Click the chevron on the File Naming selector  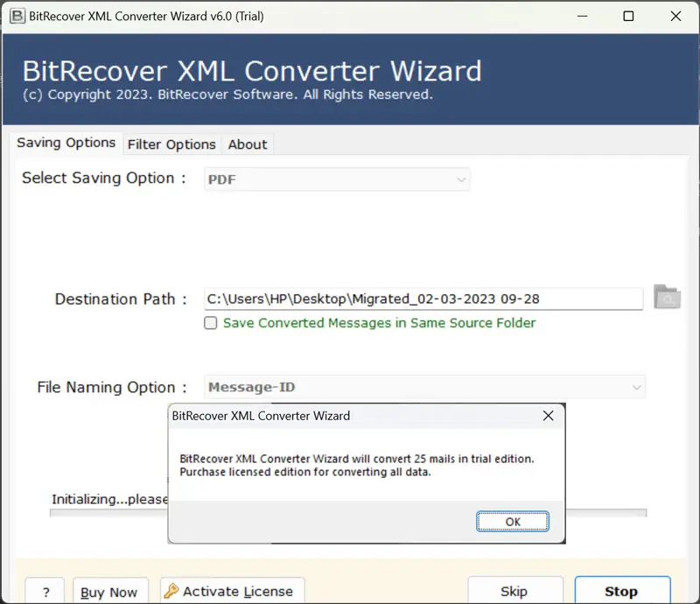(636, 387)
